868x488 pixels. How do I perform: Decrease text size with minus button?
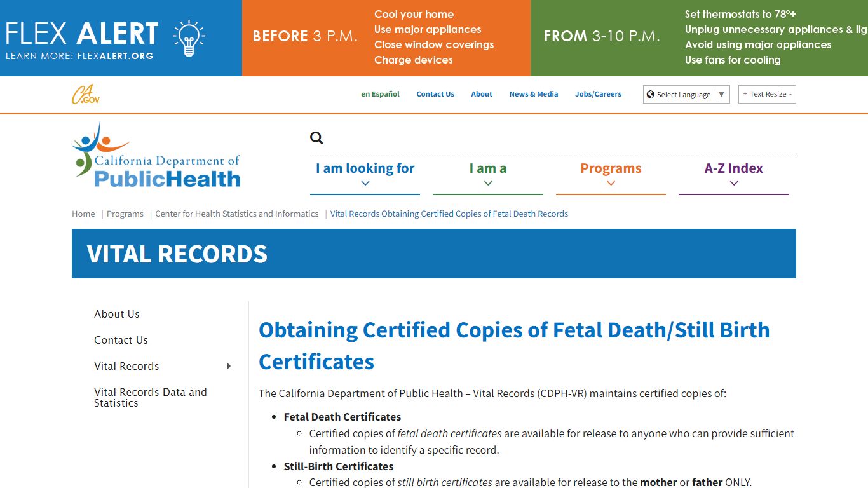[x=790, y=94]
